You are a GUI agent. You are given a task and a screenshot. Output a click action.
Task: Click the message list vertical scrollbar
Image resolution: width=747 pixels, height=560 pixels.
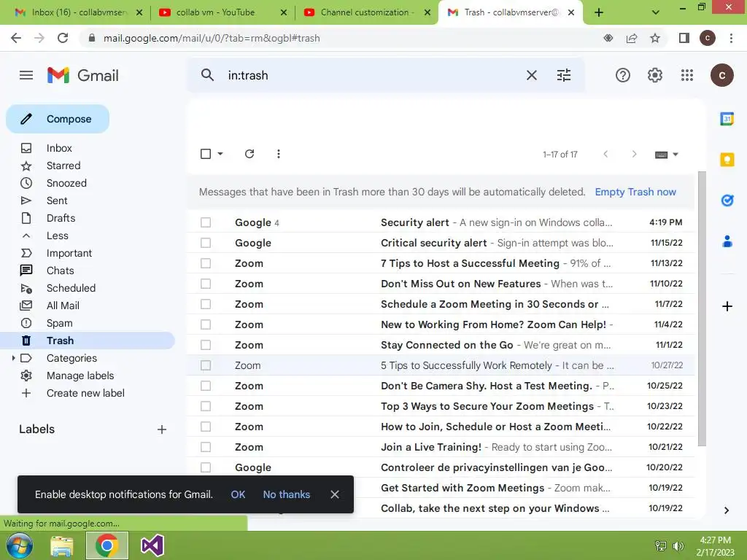point(702,308)
